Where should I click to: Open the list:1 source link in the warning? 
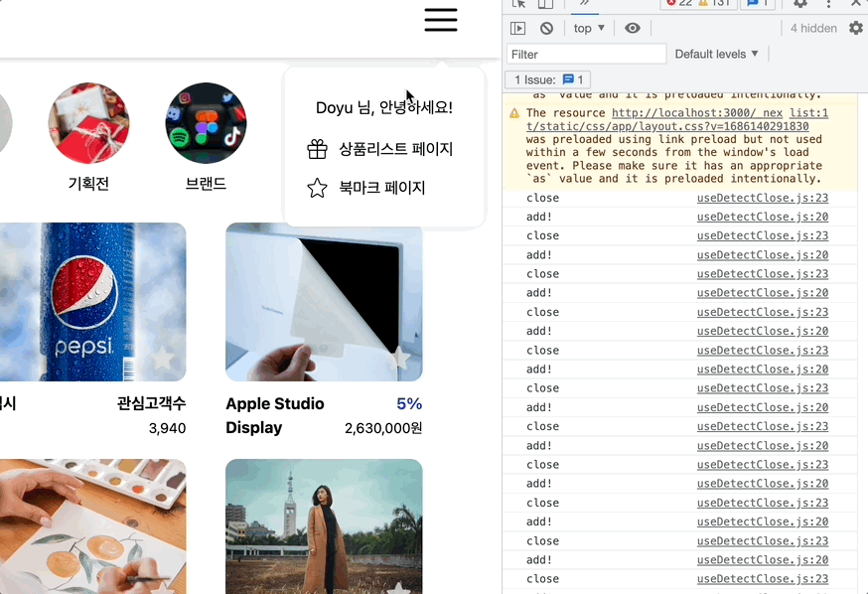[808, 113]
